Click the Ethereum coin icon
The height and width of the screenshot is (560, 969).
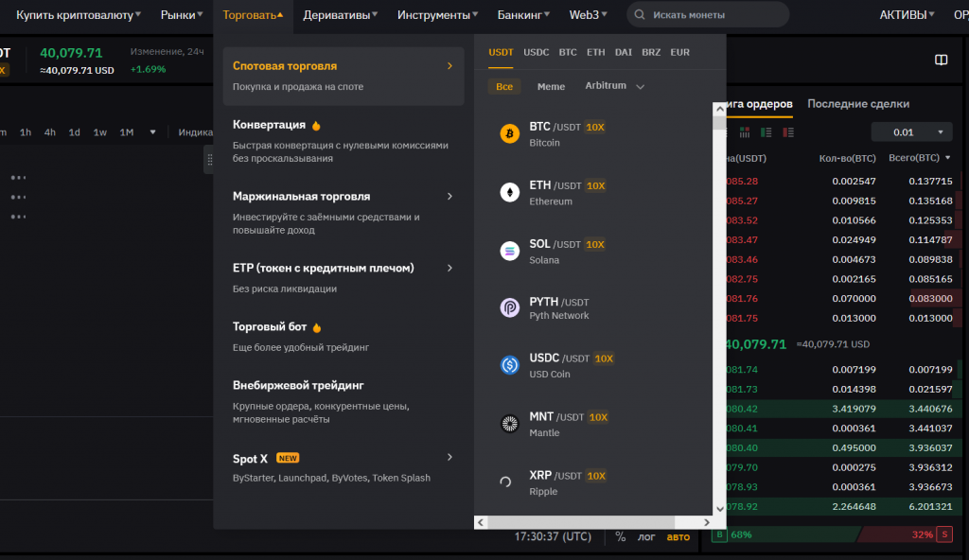point(510,193)
